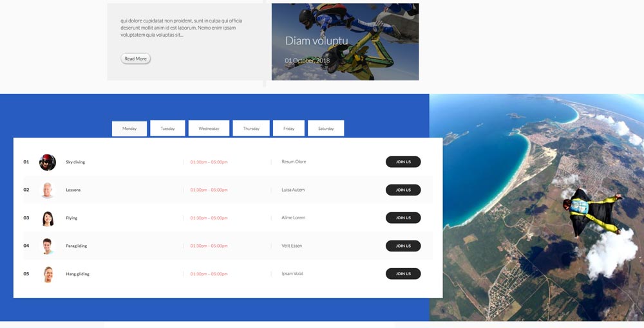This screenshot has width=644, height=328.
Task: Show Thursday's schedule
Action: point(251,129)
